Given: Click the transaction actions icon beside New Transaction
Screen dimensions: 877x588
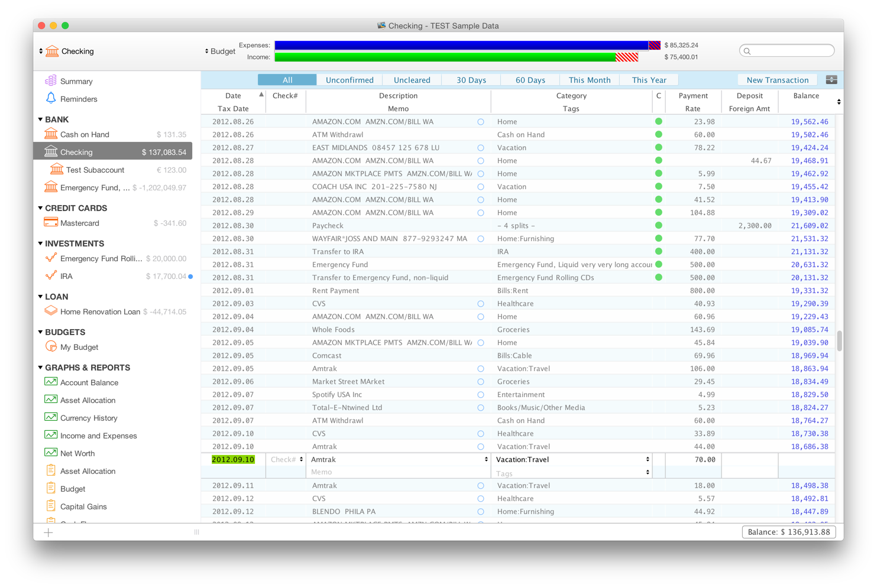Looking at the screenshot, I should (831, 79).
